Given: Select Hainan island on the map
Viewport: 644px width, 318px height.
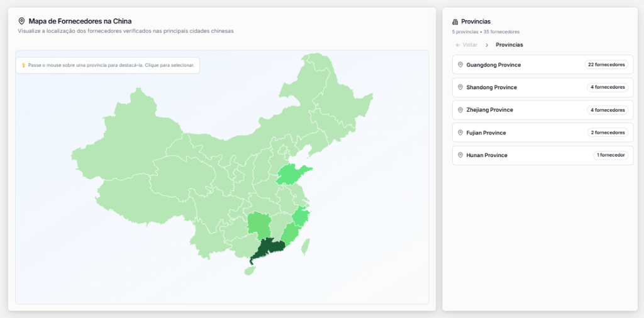Looking at the screenshot, I should [x=250, y=270].
